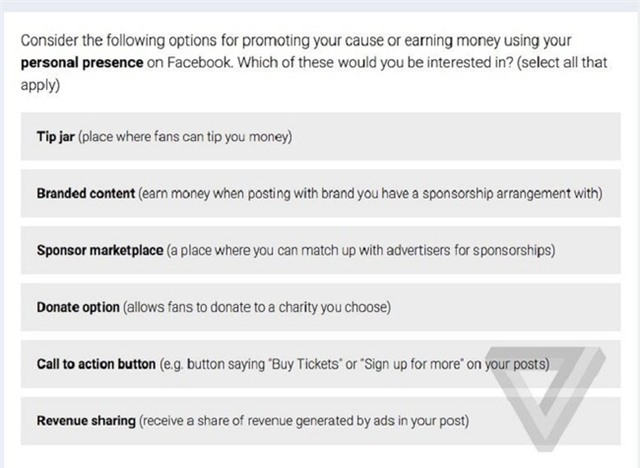Click the bold 'Revenue sharing' label
The image size is (640, 468).
[x=85, y=421]
